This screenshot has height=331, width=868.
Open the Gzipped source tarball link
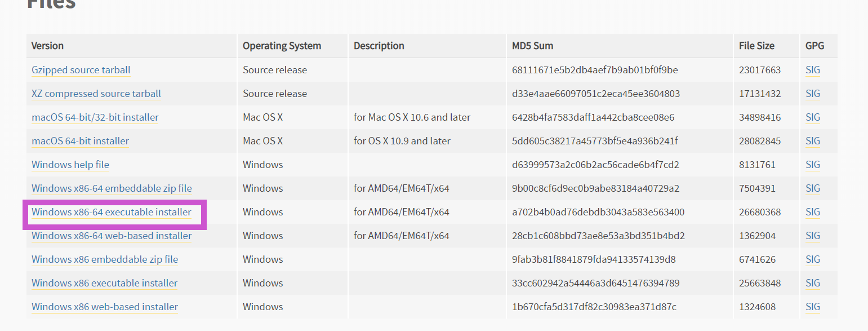[x=81, y=70]
